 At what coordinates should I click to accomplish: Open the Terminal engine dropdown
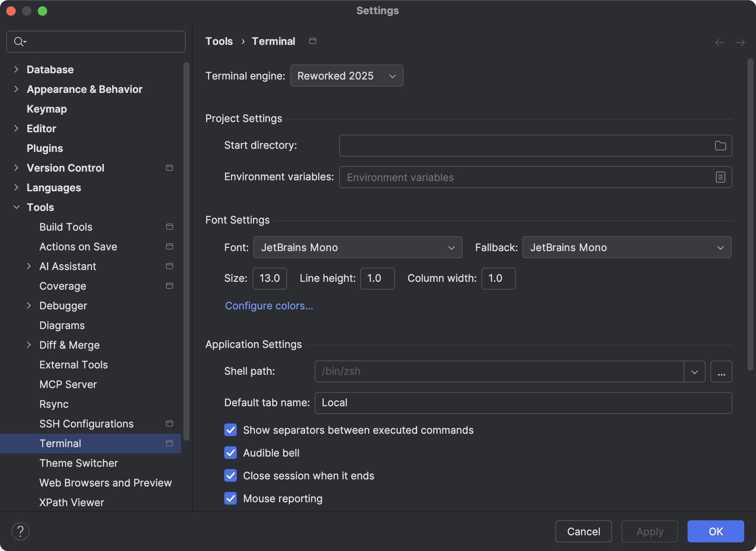click(x=347, y=76)
